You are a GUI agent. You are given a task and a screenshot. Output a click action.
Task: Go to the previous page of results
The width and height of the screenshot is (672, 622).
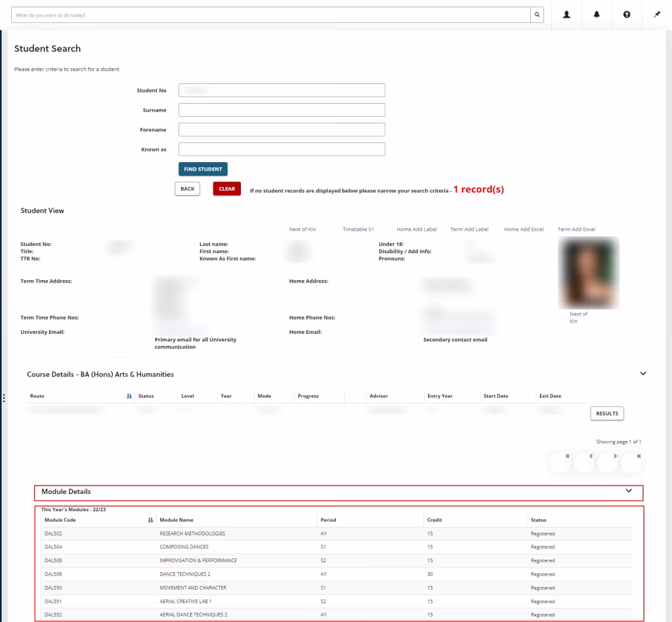pyautogui.click(x=591, y=457)
